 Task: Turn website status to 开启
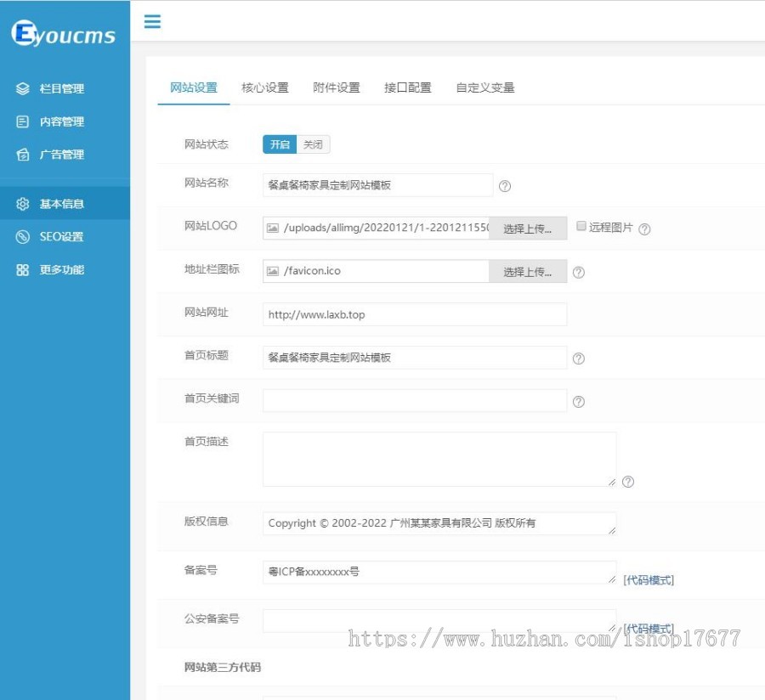pos(280,144)
